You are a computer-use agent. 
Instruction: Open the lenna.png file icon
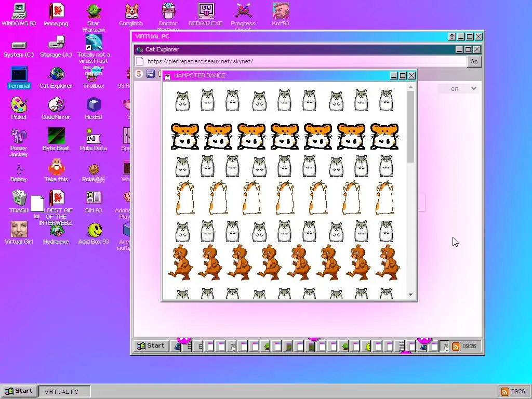coord(56,11)
